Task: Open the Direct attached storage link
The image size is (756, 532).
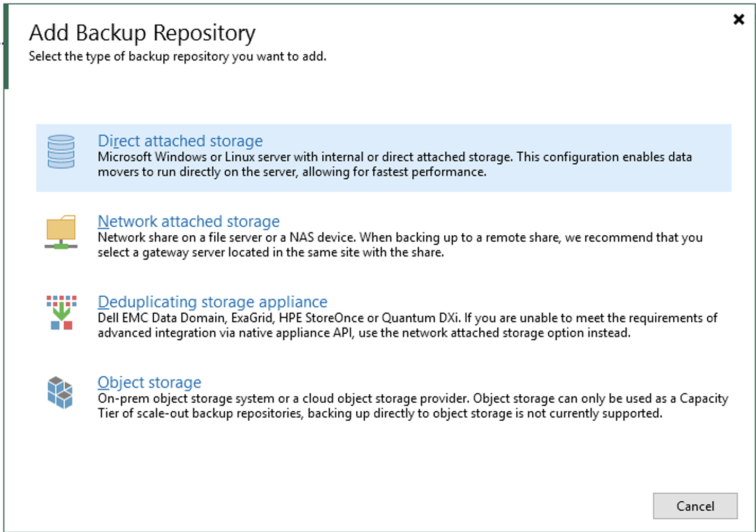Action: tap(180, 141)
